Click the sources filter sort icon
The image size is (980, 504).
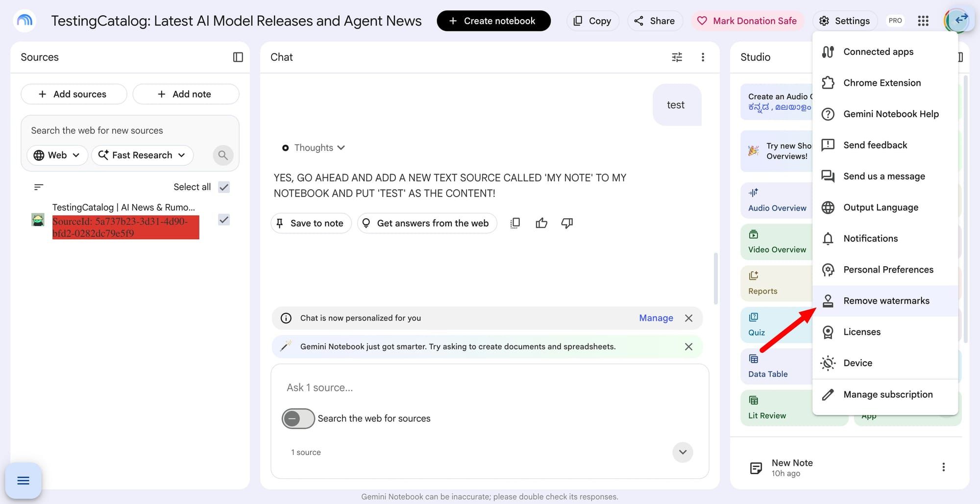(39, 187)
